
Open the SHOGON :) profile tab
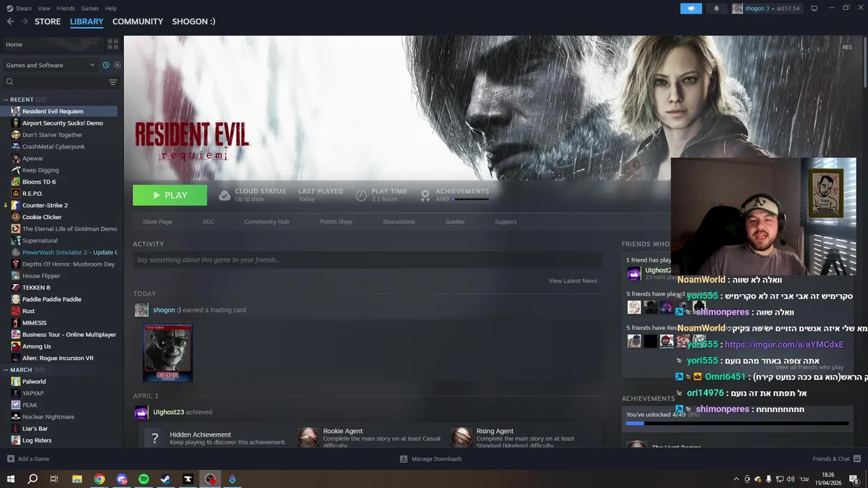click(x=193, y=22)
